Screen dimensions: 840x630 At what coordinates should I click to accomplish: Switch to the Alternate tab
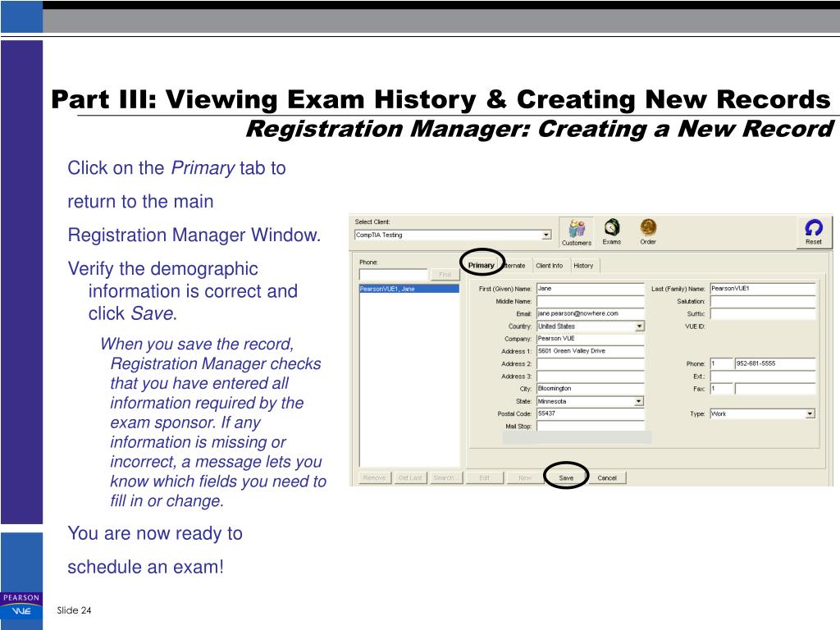click(x=515, y=265)
